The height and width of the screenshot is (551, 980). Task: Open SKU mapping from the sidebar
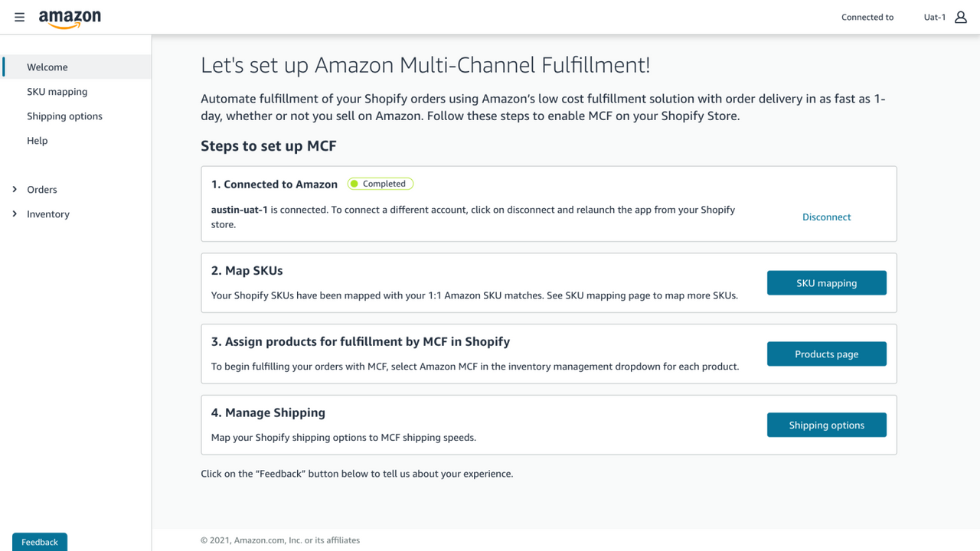pyautogui.click(x=57, y=91)
